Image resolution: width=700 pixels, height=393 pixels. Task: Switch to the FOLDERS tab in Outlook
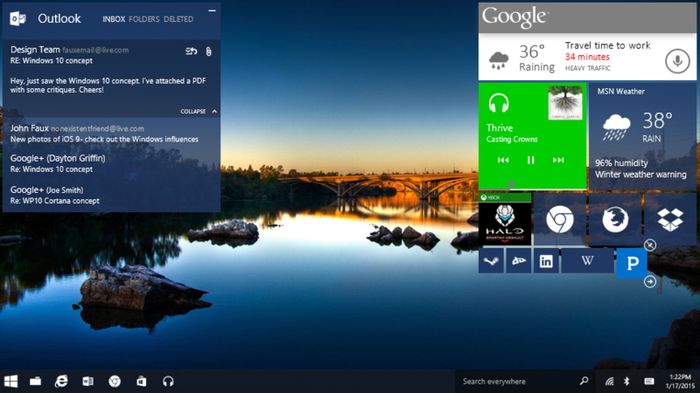pyautogui.click(x=144, y=19)
